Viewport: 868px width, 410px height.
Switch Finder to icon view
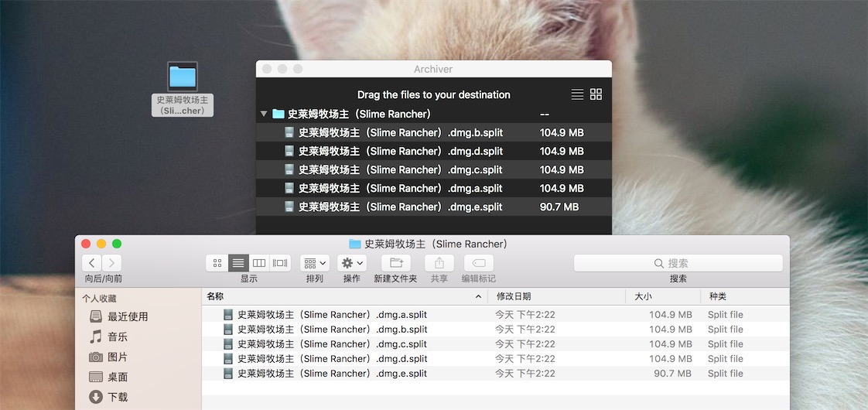217,263
